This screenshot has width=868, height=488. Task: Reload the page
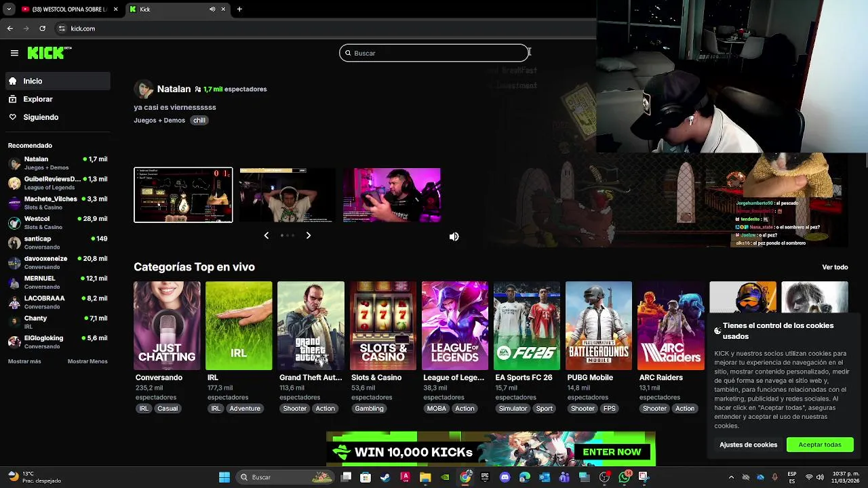pos(42,28)
